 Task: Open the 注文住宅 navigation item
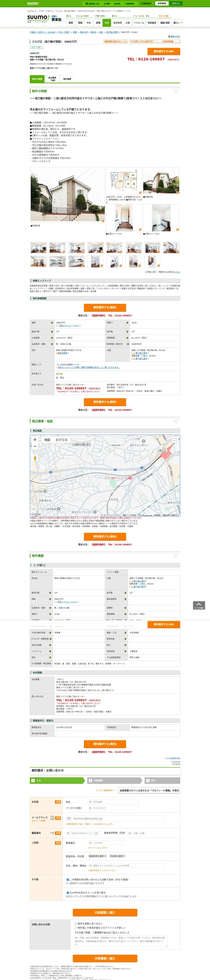pos(117,23)
